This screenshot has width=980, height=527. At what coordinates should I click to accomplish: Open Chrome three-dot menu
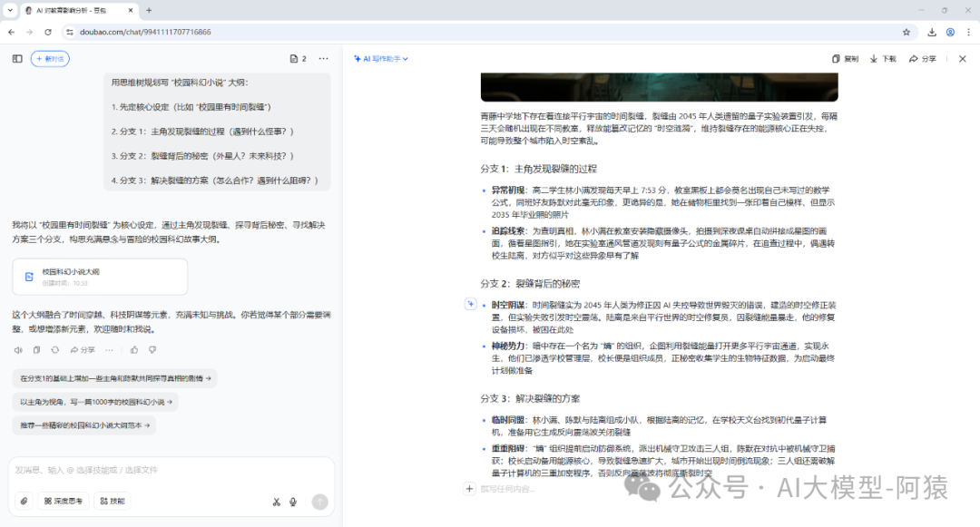point(968,32)
